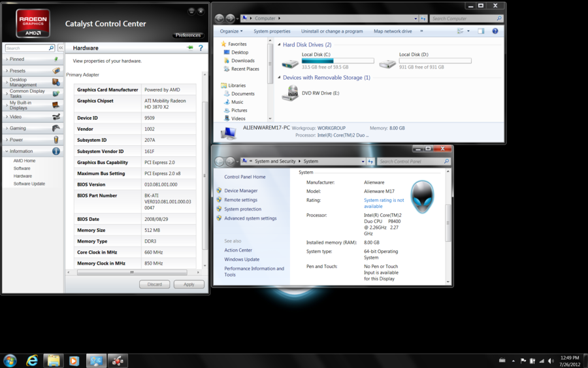Click Back button in System window

tap(220, 161)
